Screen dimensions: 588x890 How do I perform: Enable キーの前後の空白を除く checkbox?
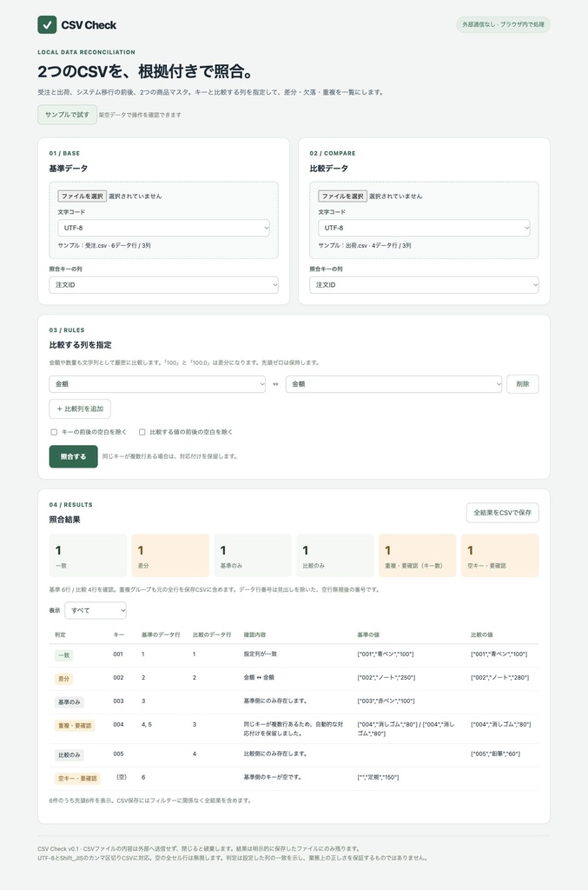54,432
